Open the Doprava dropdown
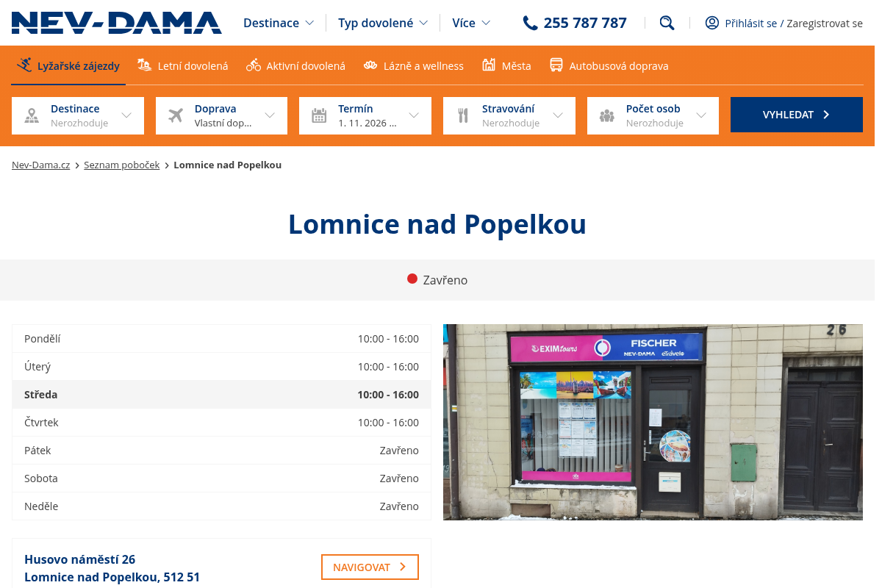The height and width of the screenshot is (588, 882). point(221,115)
